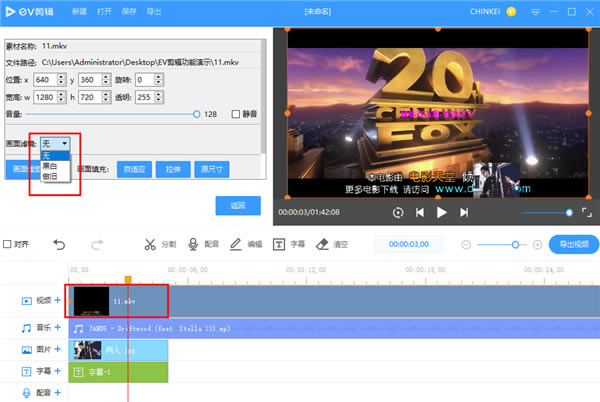
Task: Enter fullscreen preview mode
Action: 586,212
